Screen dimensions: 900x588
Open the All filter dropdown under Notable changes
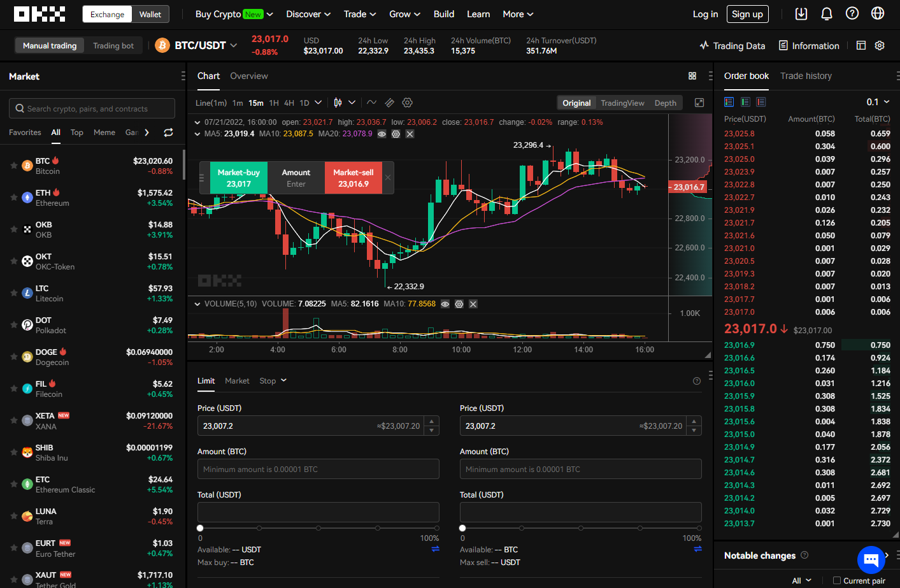pyautogui.click(x=802, y=580)
